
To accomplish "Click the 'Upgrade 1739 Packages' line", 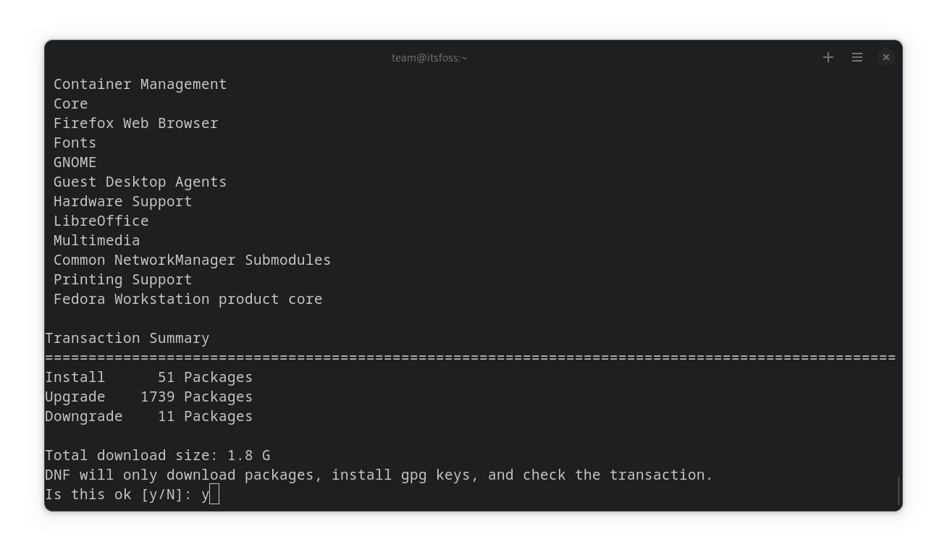I will 148,397.
